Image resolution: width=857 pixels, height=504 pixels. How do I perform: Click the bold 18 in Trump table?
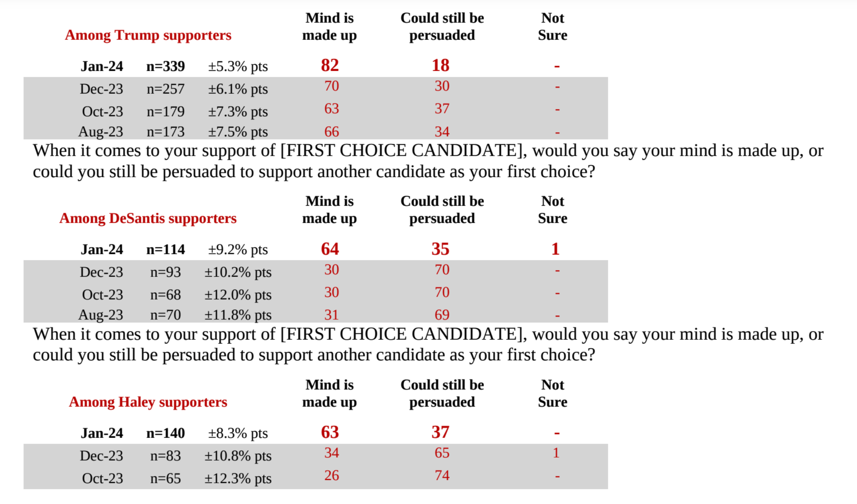pos(440,65)
